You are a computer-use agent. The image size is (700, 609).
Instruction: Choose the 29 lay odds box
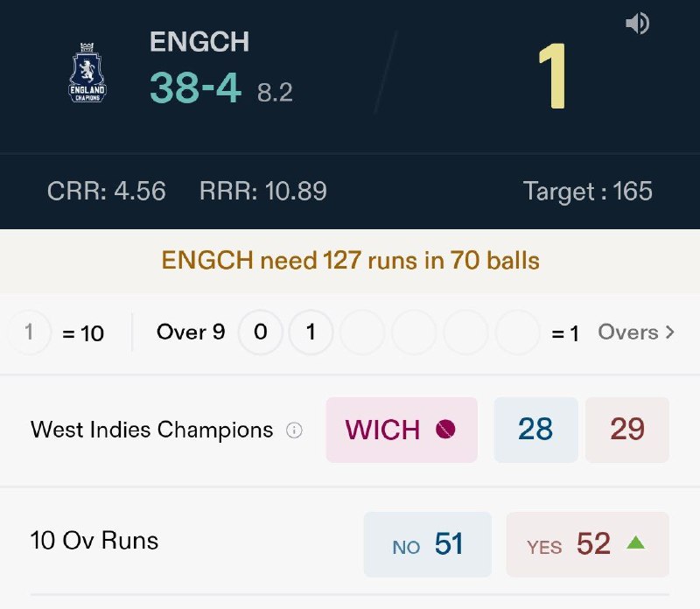click(627, 430)
